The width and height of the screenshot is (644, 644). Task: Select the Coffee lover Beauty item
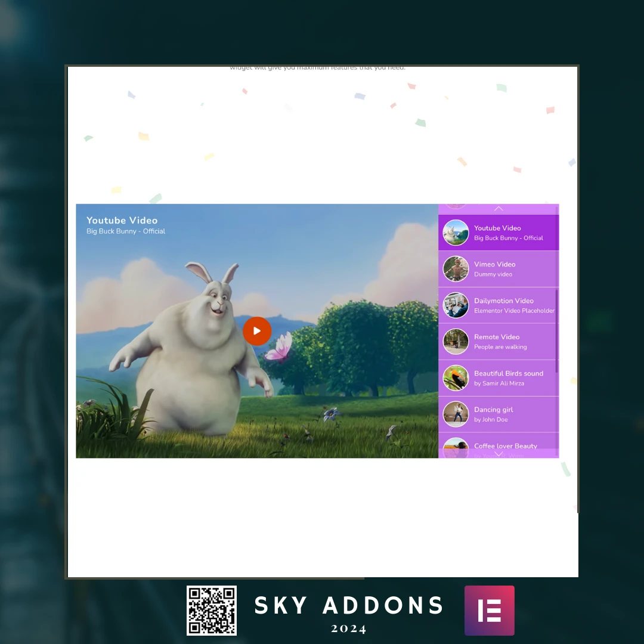tap(498, 445)
